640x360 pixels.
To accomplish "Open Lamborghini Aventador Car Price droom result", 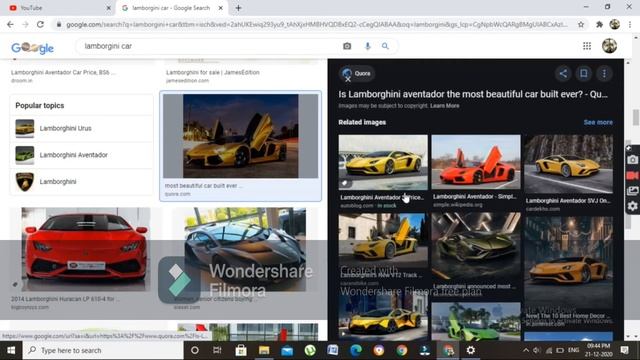I will [63, 73].
